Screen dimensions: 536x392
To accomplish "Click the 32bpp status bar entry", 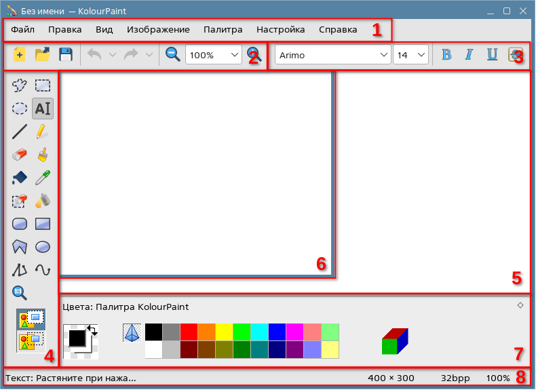I will 455,378.
